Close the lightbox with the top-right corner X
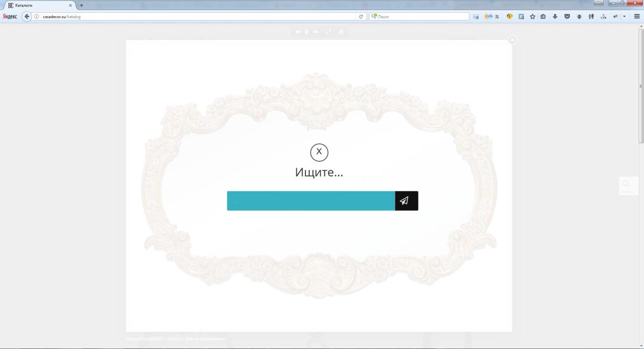Viewport: 644px width, 349px height. point(513,40)
